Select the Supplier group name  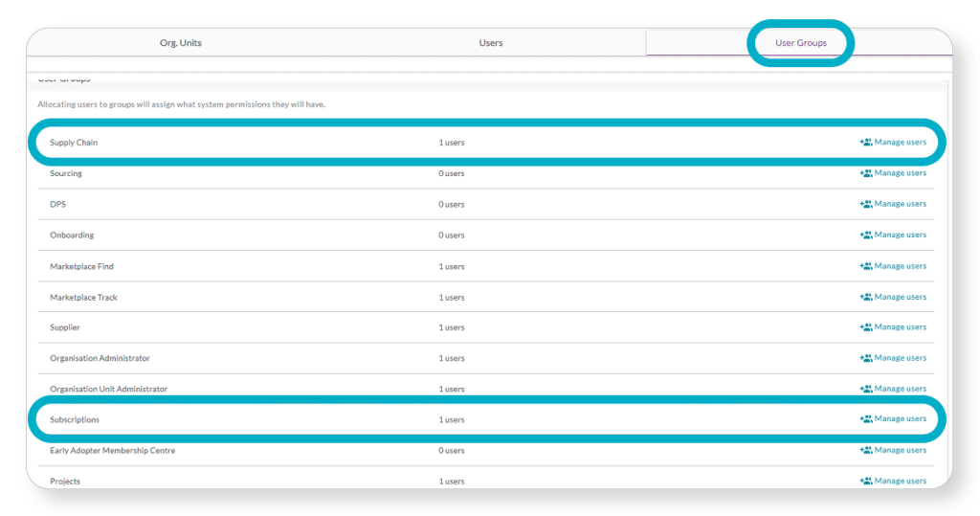[65, 327]
